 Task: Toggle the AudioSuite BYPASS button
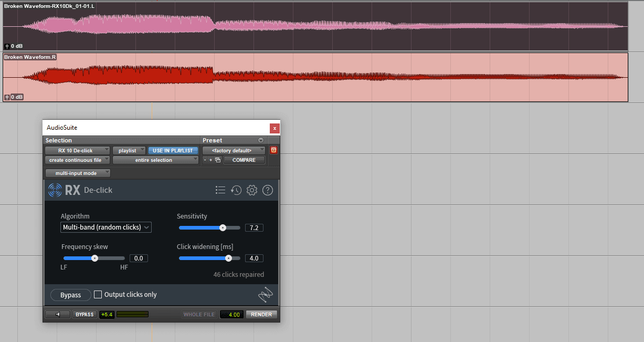click(x=84, y=315)
